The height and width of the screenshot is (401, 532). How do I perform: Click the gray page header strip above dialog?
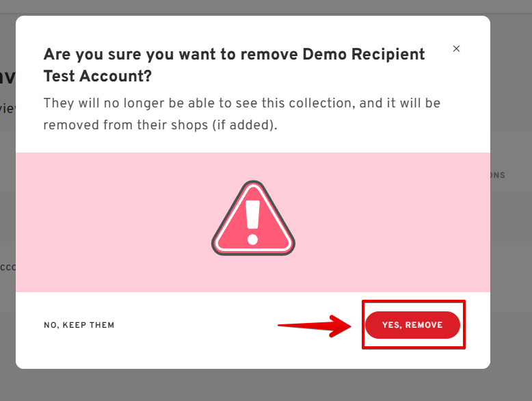coord(266,6)
